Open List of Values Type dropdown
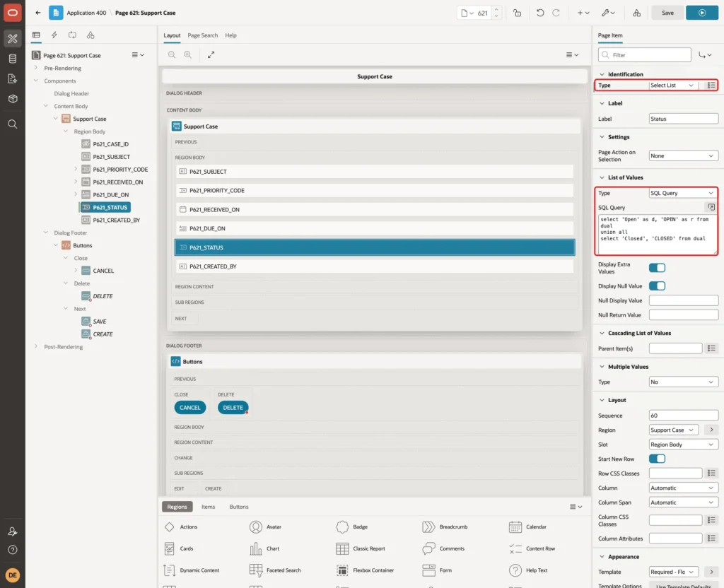724x588 pixels. [x=682, y=193]
